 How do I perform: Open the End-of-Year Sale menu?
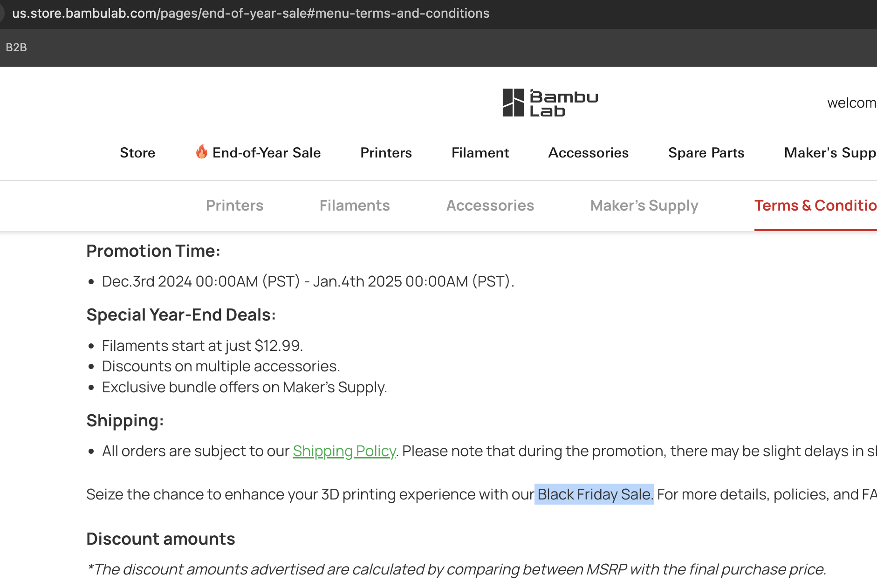coord(258,153)
